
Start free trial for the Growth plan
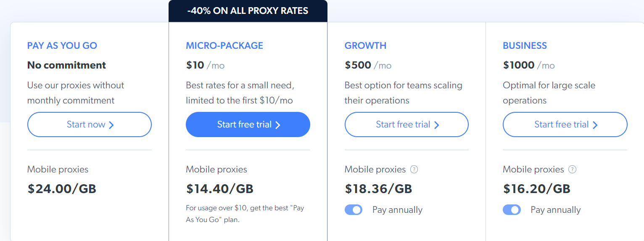(x=406, y=124)
